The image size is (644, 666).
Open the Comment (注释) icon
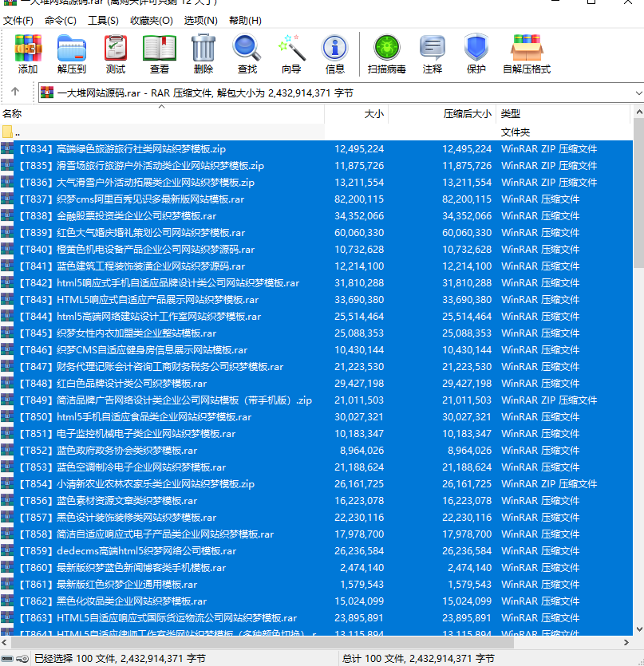point(433,54)
